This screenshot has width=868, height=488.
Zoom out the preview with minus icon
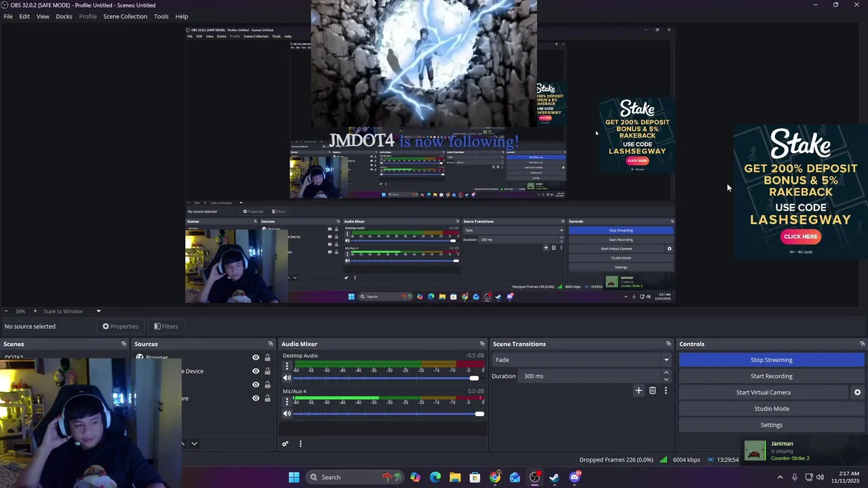click(x=5, y=311)
